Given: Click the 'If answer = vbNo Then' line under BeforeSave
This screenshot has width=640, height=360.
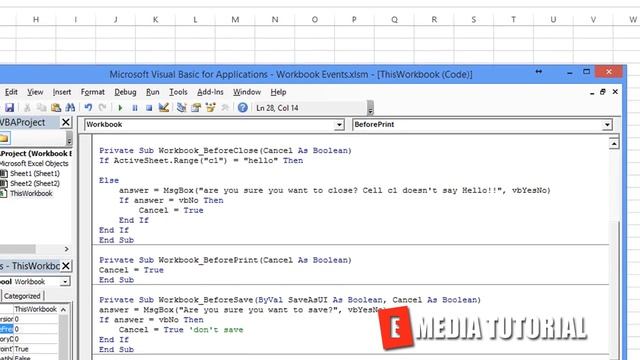Looking at the screenshot, I should pyautogui.click(x=151, y=320).
